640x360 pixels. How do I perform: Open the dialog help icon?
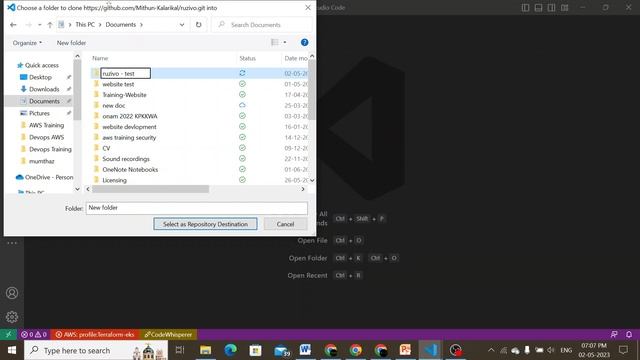coord(304,42)
